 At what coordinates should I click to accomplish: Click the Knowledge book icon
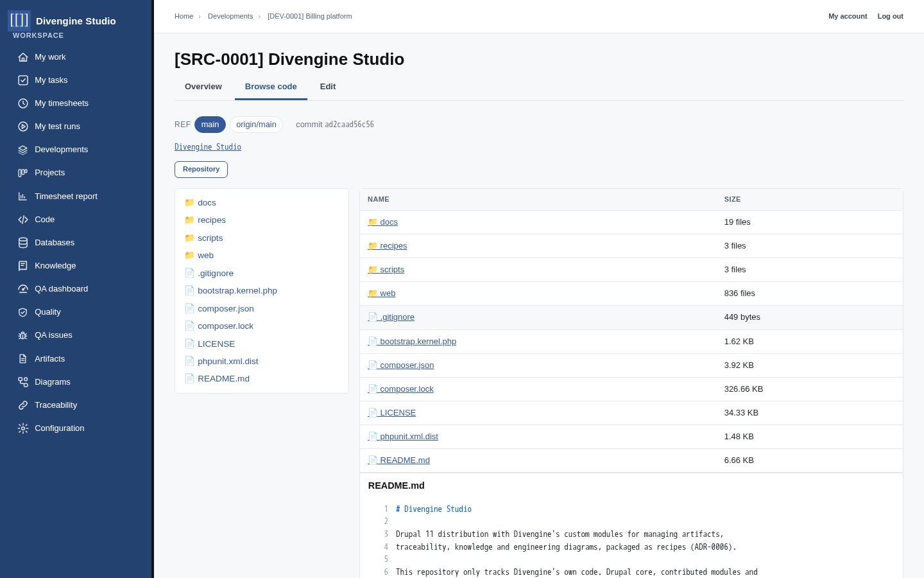23,266
